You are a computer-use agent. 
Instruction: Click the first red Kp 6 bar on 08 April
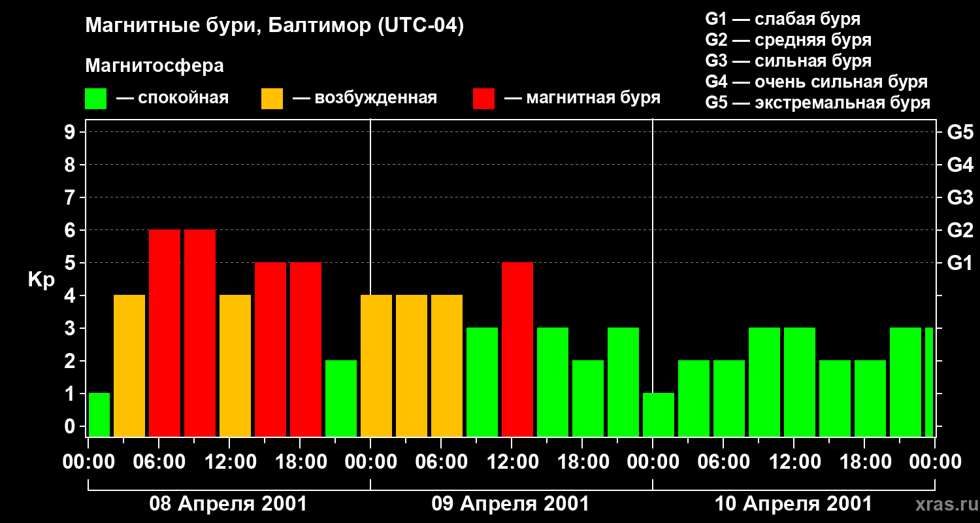point(165,333)
